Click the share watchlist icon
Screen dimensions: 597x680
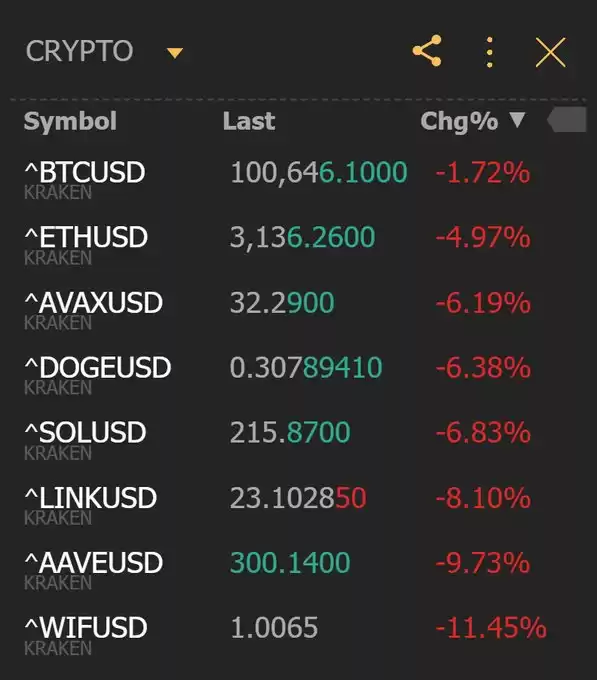pyautogui.click(x=427, y=51)
